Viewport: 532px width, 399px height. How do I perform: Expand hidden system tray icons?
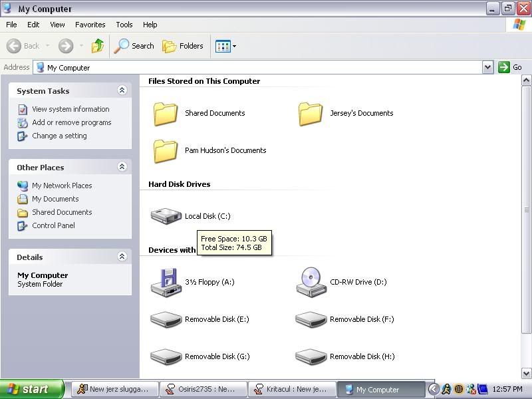[434, 389]
